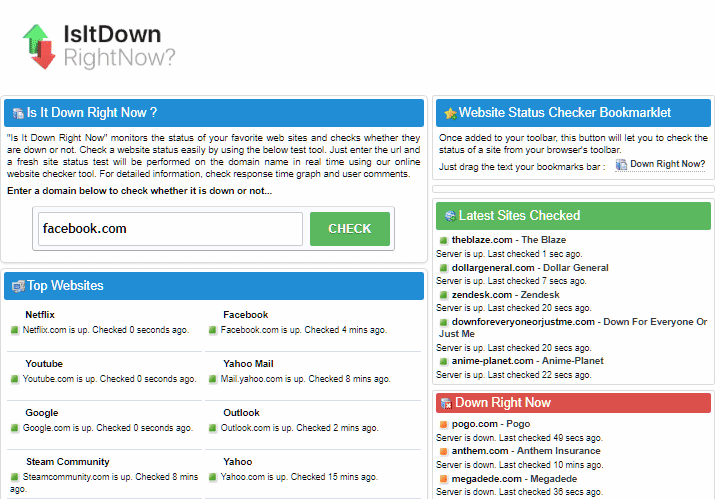The width and height of the screenshot is (715, 499).
Task: Focus the domain input containing facebook.com
Action: point(170,229)
